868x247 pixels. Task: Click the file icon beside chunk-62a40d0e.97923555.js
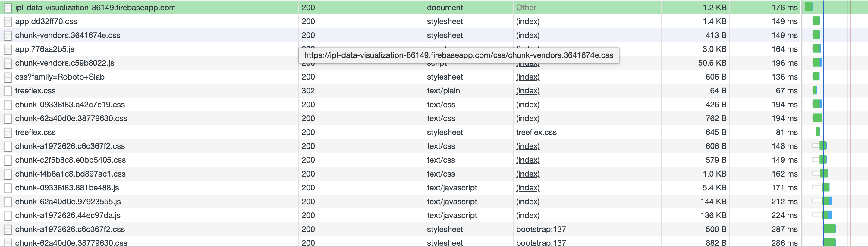point(8,202)
